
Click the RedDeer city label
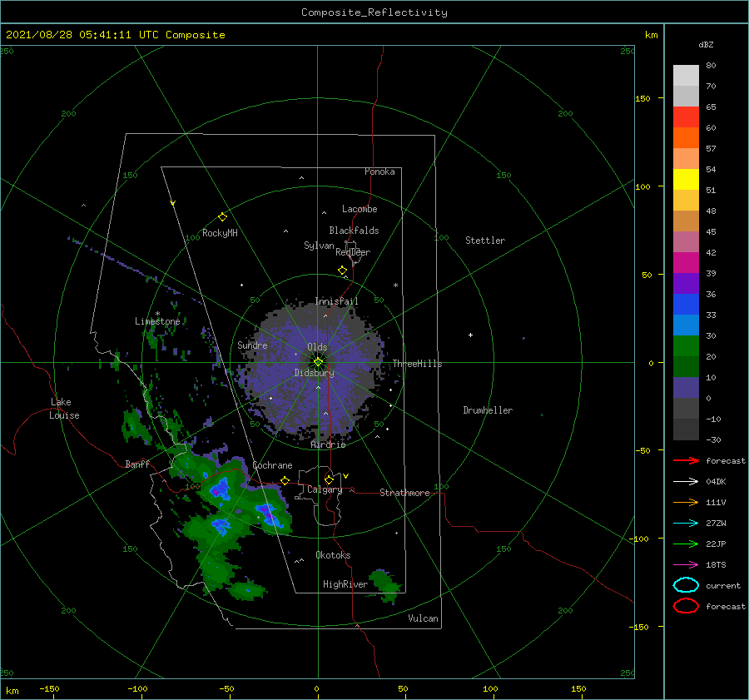click(353, 252)
